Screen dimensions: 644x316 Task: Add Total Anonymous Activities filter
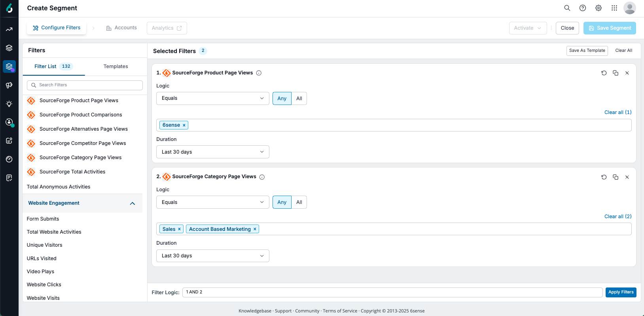click(x=59, y=187)
